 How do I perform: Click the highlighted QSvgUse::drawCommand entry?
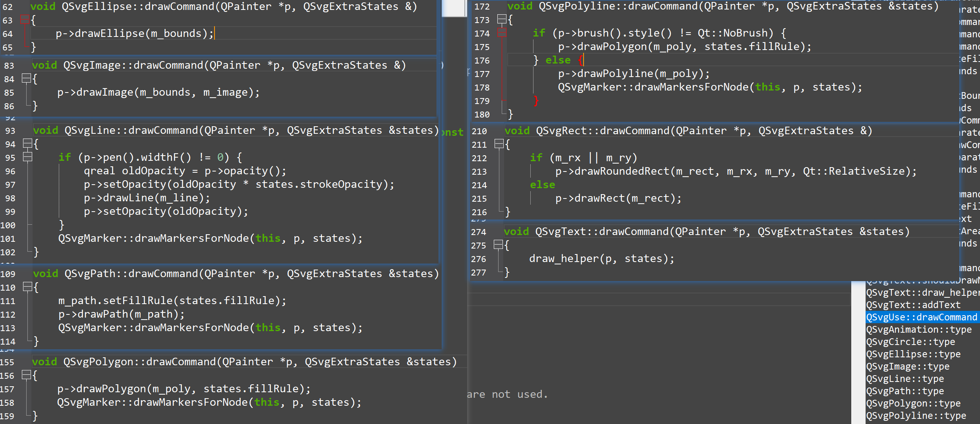[922, 317]
